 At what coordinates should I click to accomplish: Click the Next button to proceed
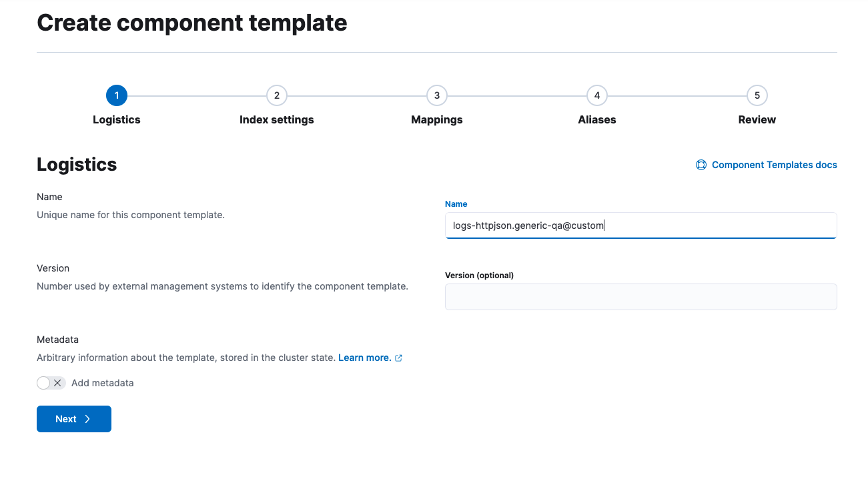click(x=73, y=418)
